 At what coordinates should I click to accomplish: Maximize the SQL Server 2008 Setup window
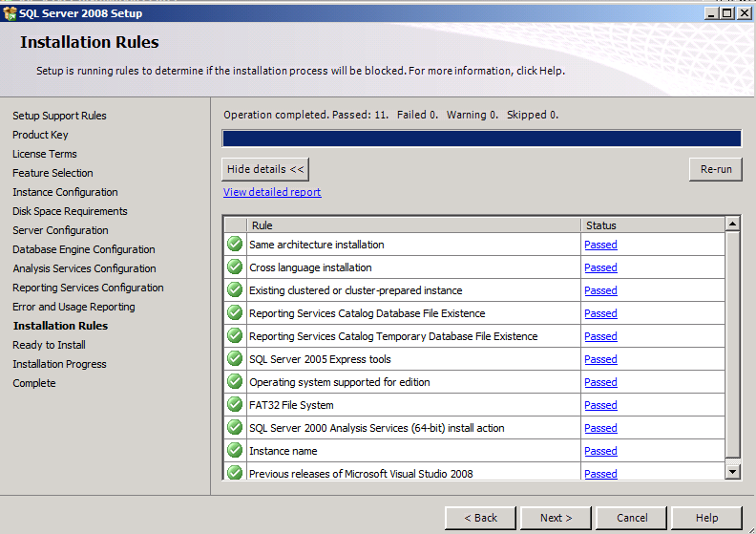(x=727, y=13)
